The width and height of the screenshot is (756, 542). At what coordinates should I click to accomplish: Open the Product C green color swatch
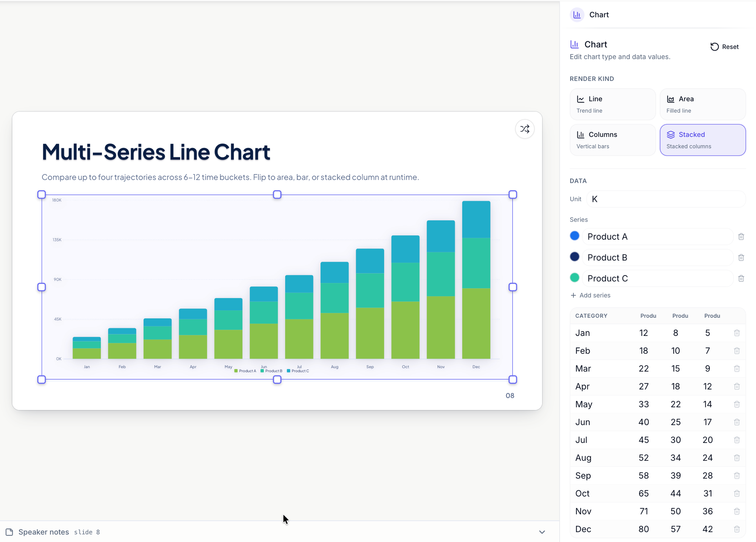(575, 278)
